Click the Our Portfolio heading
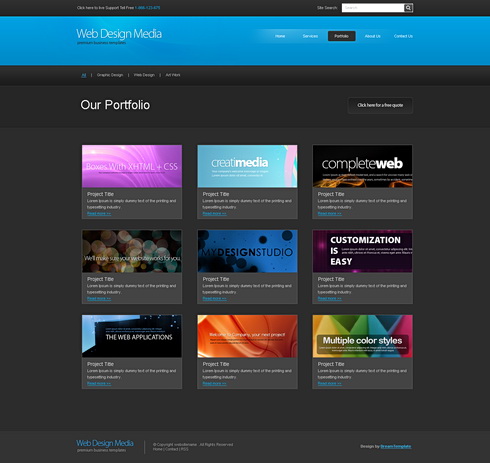This screenshot has height=463, width=490. (115, 105)
